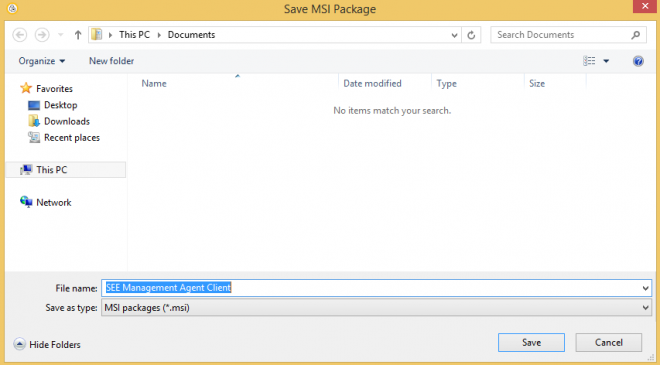The height and width of the screenshot is (365, 660).
Task: Open the Save as type dropdown
Action: tap(376, 308)
